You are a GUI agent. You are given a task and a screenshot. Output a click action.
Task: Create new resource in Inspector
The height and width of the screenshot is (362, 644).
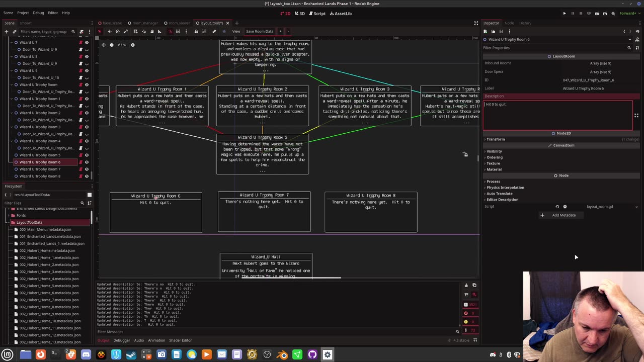pyautogui.click(x=485, y=31)
